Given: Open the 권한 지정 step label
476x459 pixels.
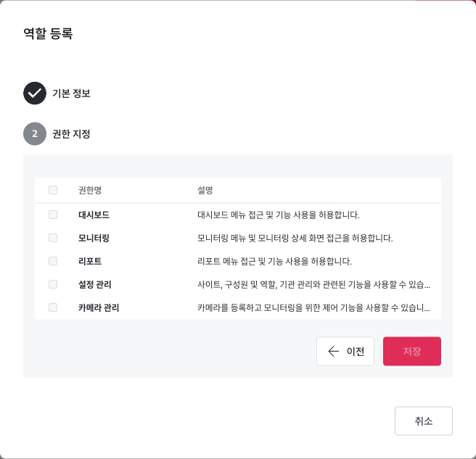Looking at the screenshot, I should (71, 134).
